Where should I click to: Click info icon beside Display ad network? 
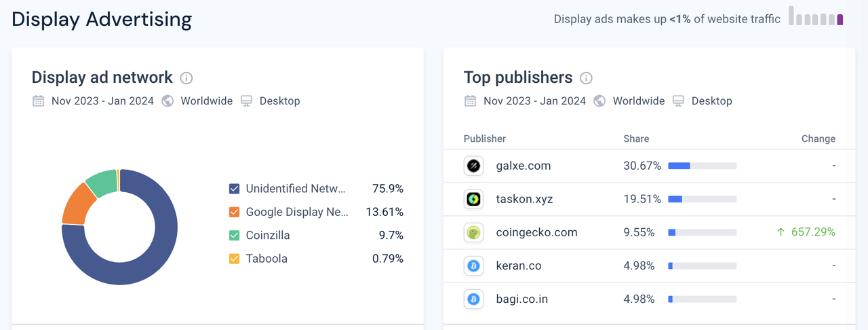[186, 78]
